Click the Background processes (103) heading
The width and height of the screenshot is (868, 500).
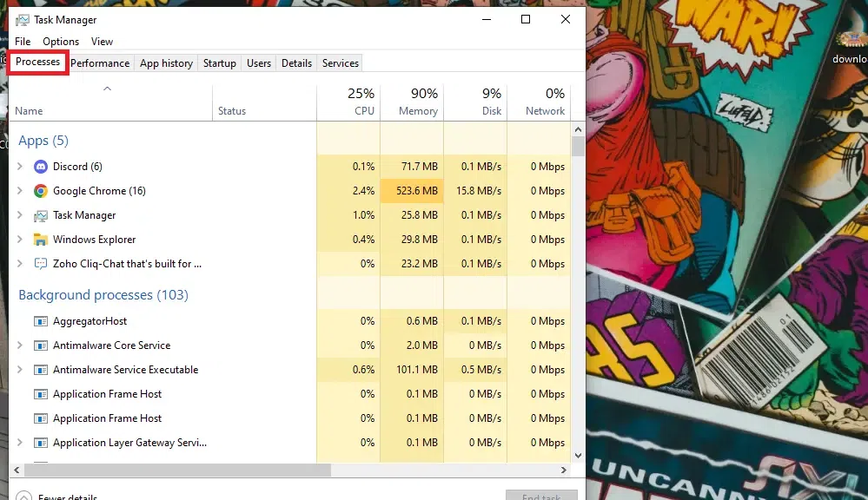[x=103, y=295]
